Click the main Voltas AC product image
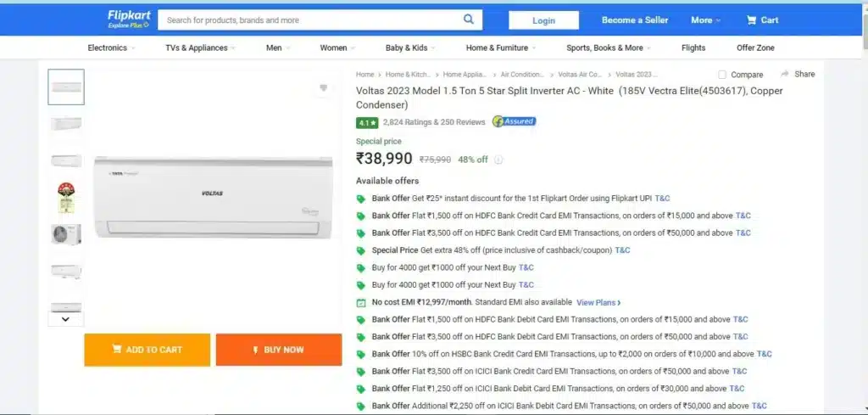 point(213,198)
